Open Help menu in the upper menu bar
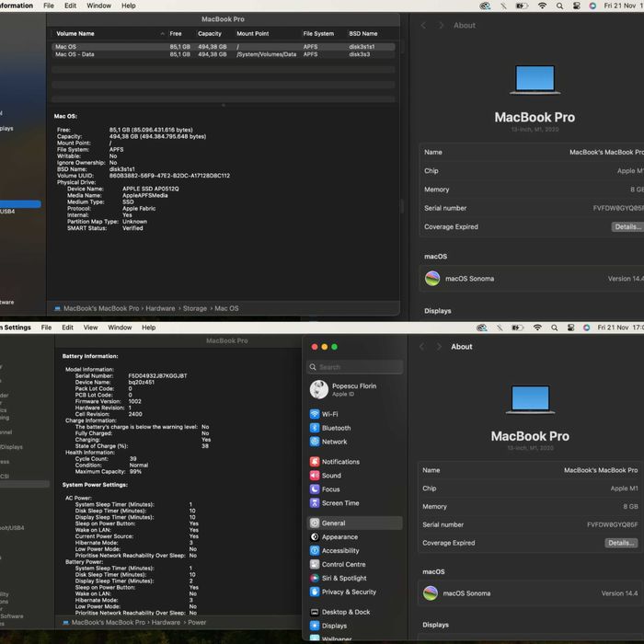The image size is (644, 644). click(129, 6)
